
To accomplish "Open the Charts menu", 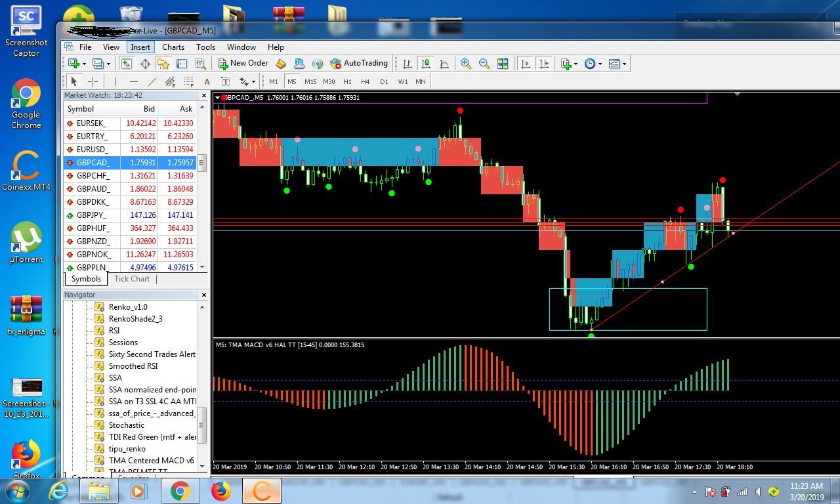I will (x=173, y=47).
